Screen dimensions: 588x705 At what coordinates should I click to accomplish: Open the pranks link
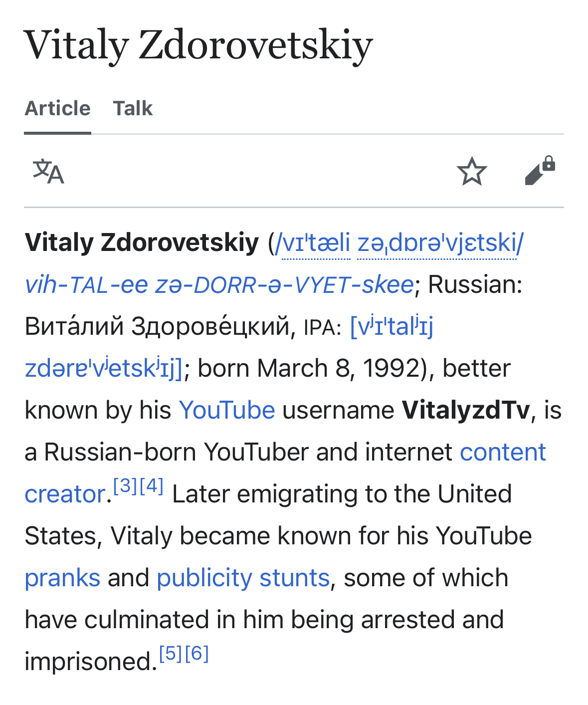click(62, 578)
